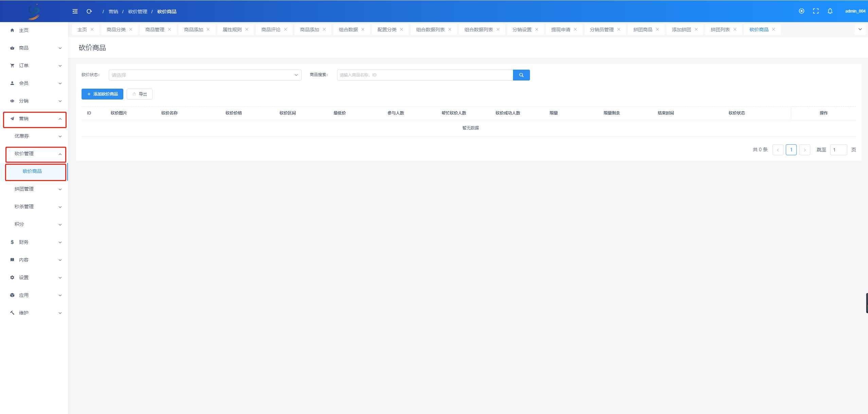Click the refresh page icon in header
Screen dimensions: 868x414
tap(89, 12)
